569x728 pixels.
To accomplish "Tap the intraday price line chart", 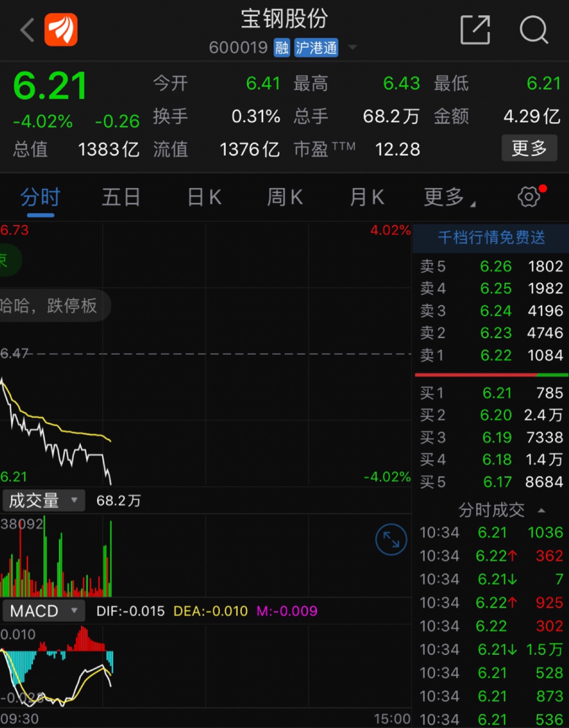I will pyautogui.click(x=206, y=354).
